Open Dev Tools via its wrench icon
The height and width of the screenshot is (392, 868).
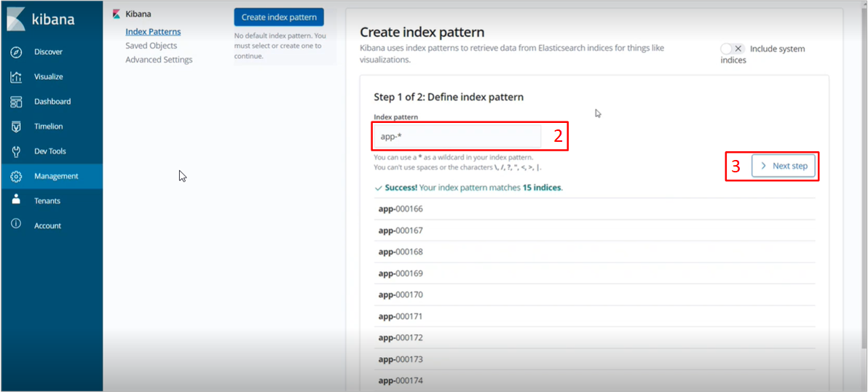coord(16,151)
